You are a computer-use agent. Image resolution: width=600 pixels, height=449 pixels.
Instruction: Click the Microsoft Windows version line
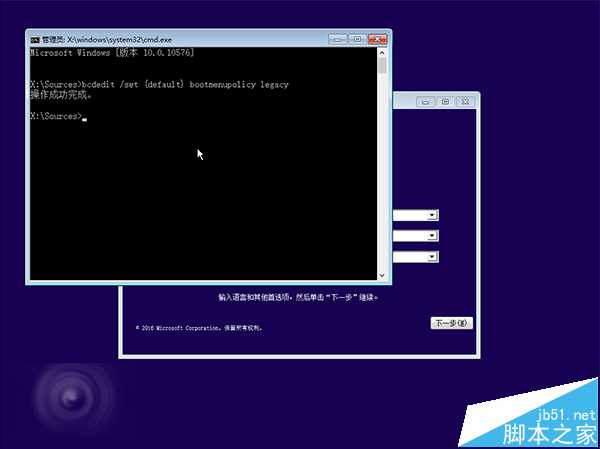click(112, 53)
